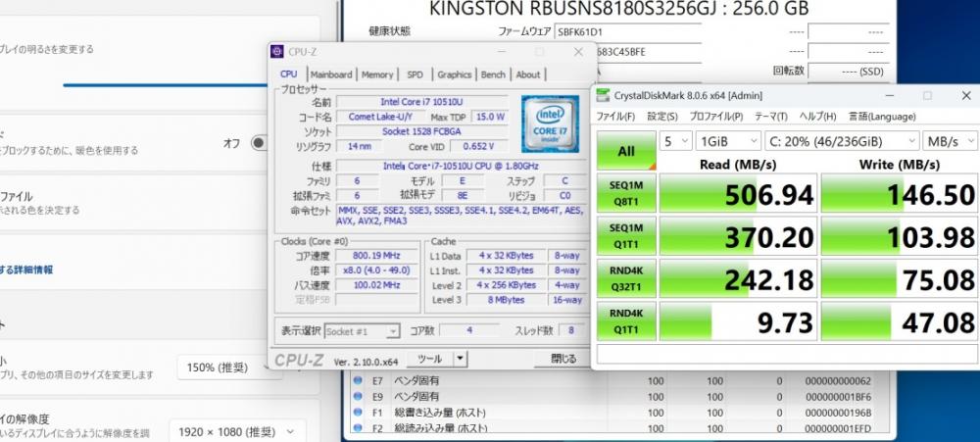Click the KINGSTON RBUSNS8180S3256GJ drive title
Viewport: 980px width, 442px height.
[x=619, y=8]
